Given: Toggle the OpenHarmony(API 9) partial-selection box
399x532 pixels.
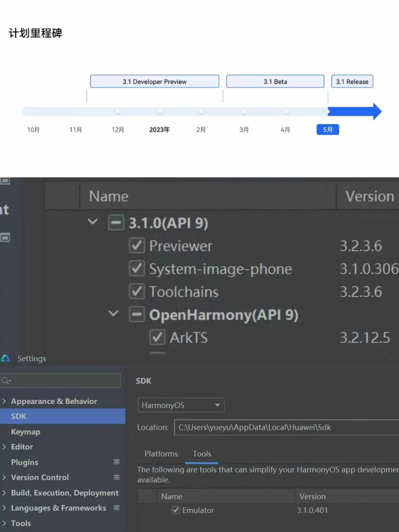Looking at the screenshot, I should (137, 314).
